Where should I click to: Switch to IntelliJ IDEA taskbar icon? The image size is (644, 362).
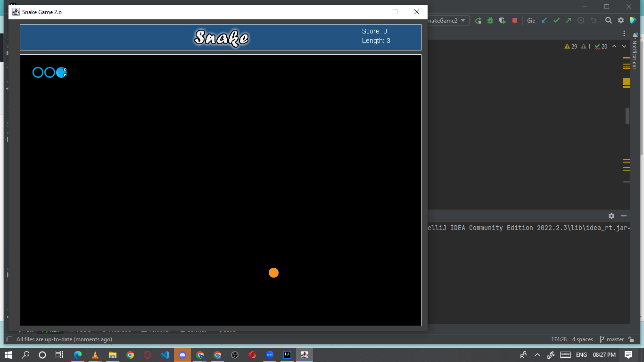click(287, 355)
